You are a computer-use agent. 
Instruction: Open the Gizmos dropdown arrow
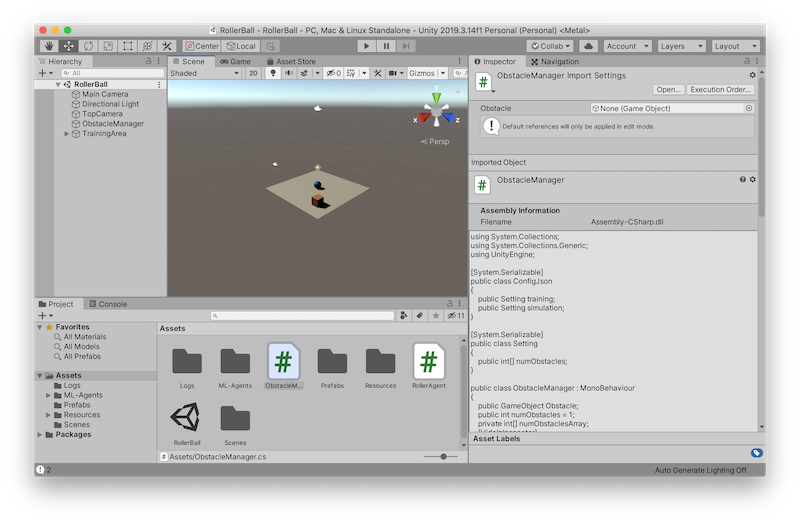443,73
